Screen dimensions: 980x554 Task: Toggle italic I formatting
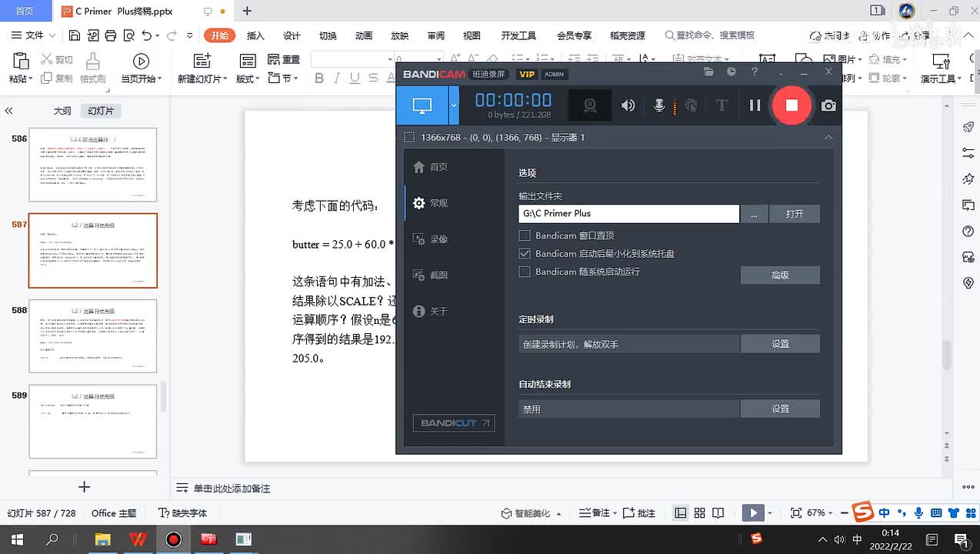point(337,78)
